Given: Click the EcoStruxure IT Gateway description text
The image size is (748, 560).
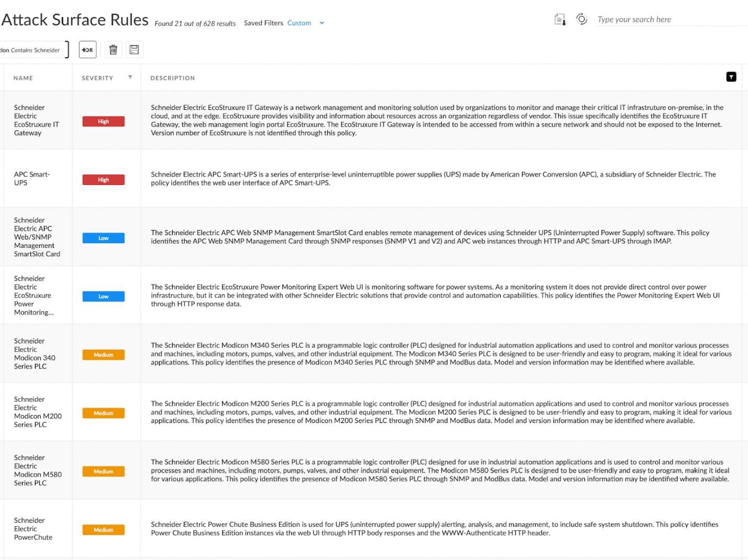Looking at the screenshot, I should pos(438,120).
